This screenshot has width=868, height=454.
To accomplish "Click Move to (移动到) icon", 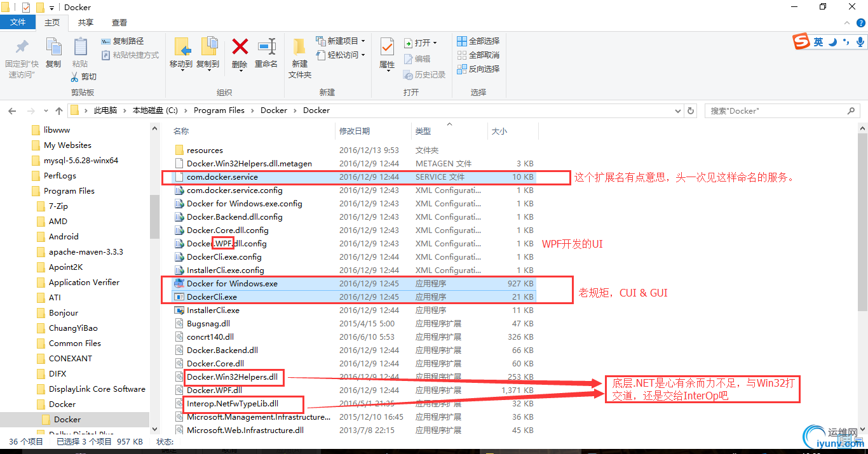I will (x=182, y=47).
